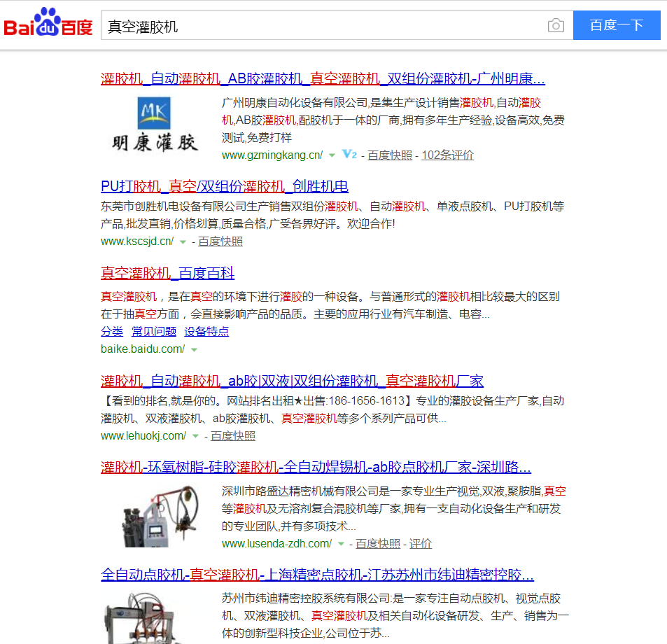Visit www.gzmingkang.cn URL link

272,155
